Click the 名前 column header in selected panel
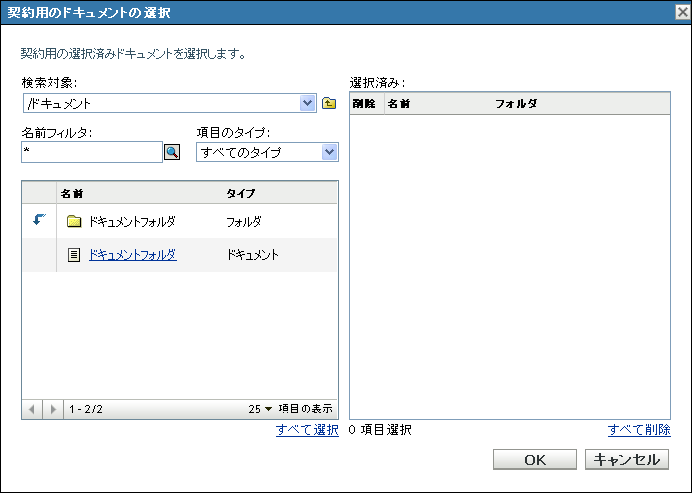The height and width of the screenshot is (493, 692). pos(399,104)
